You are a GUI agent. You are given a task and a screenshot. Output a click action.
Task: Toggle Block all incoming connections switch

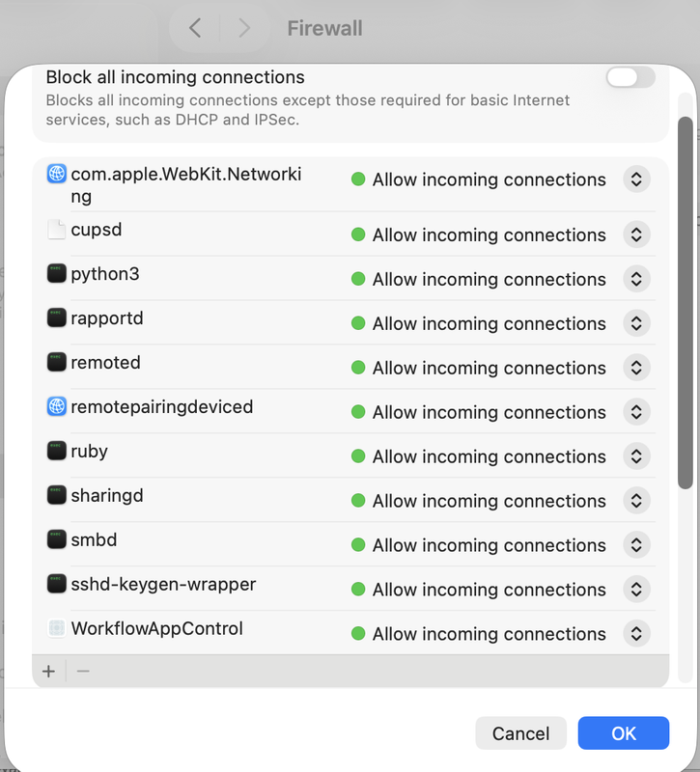630,77
